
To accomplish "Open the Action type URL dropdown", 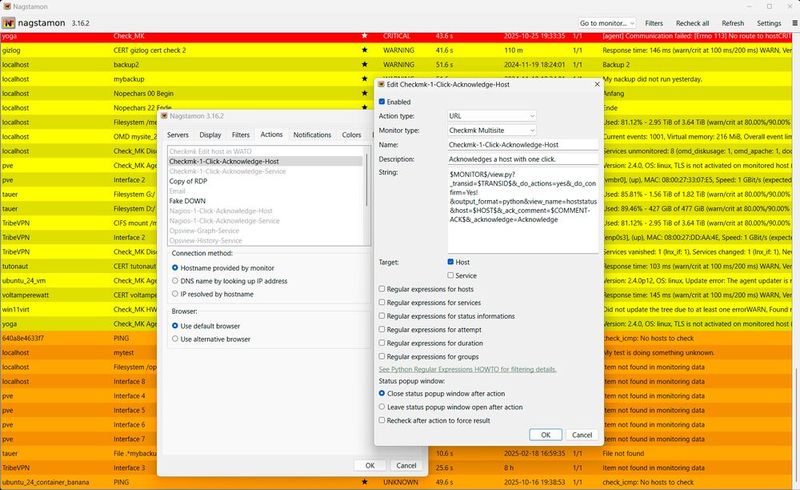I will [492, 116].
